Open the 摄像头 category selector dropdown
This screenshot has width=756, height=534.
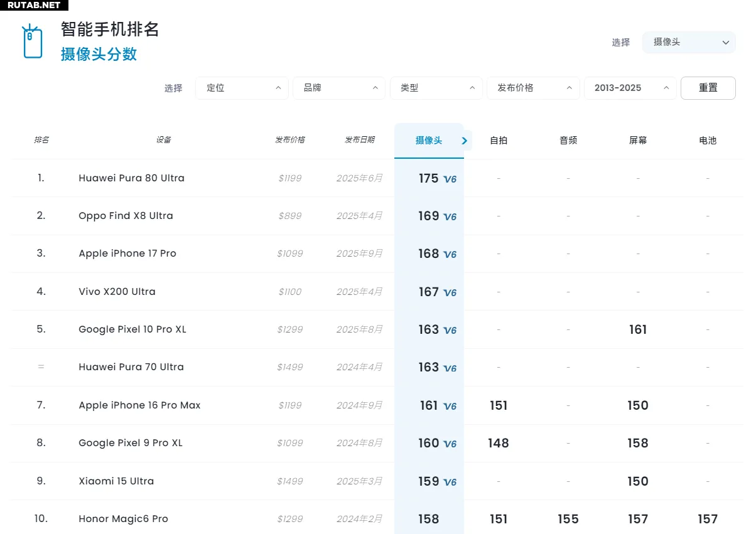pos(689,42)
